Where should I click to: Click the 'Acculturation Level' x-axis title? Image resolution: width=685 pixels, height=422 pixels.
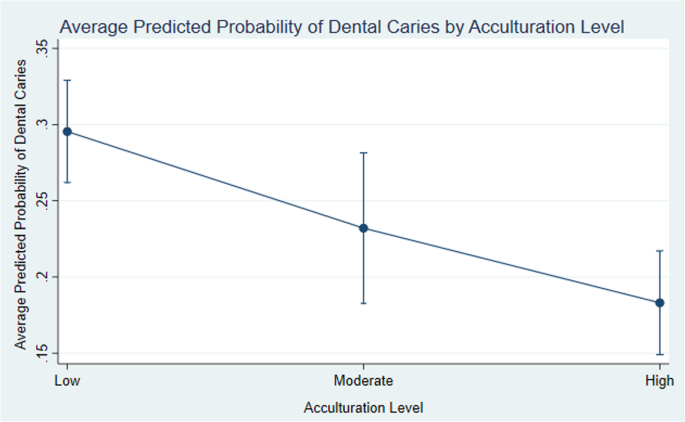pyautogui.click(x=364, y=407)
